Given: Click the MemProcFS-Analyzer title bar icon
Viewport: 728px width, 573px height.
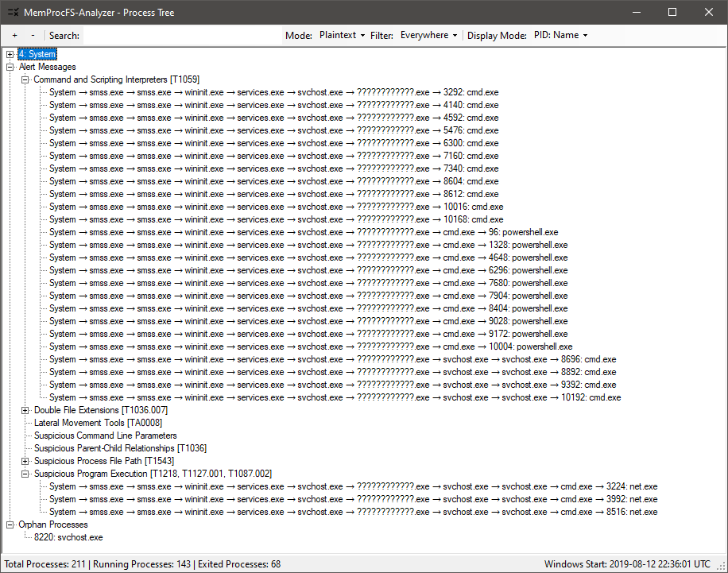Looking at the screenshot, I should pyautogui.click(x=14, y=13).
